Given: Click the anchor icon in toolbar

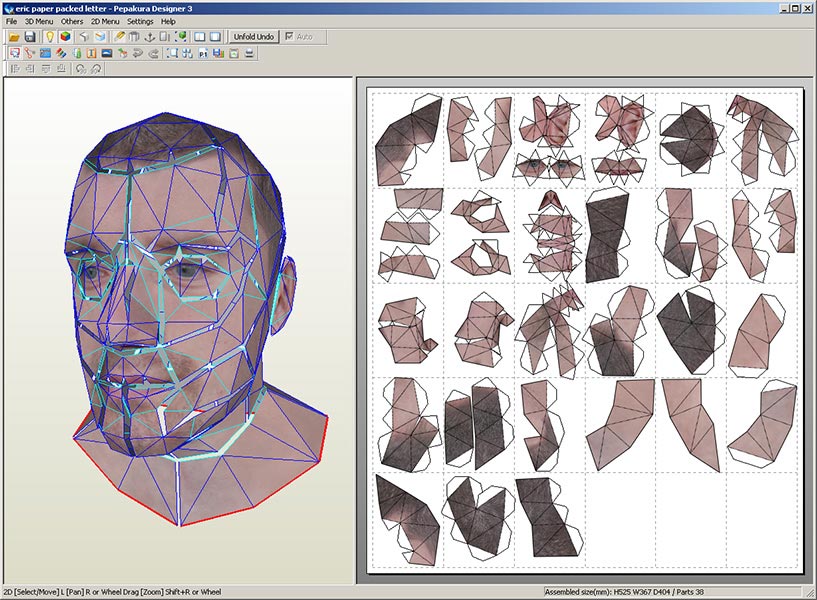Looking at the screenshot, I should tap(149, 37).
